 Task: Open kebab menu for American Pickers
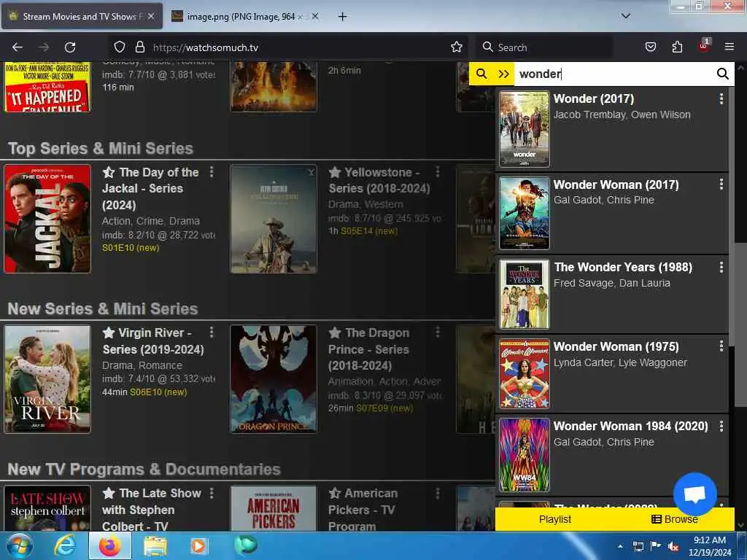coord(438,493)
